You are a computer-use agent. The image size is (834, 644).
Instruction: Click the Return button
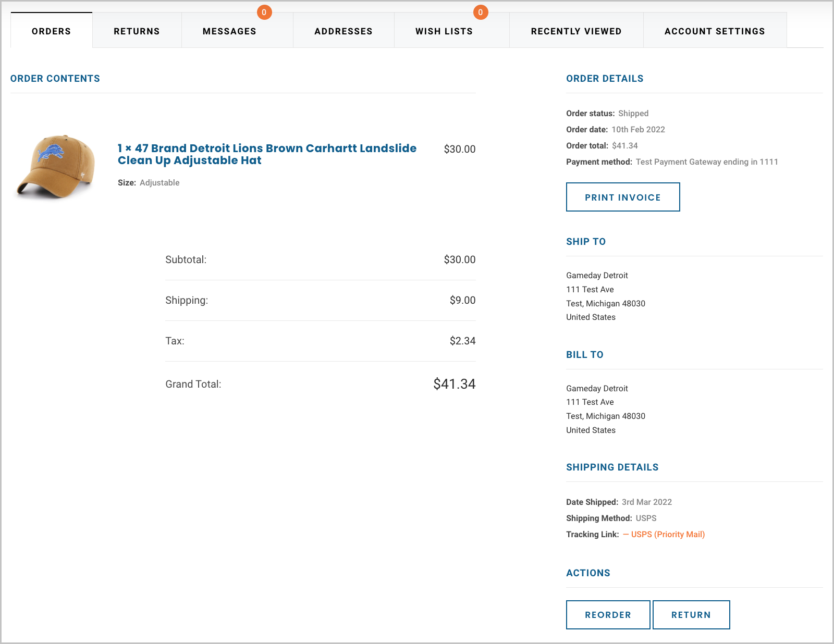691,615
